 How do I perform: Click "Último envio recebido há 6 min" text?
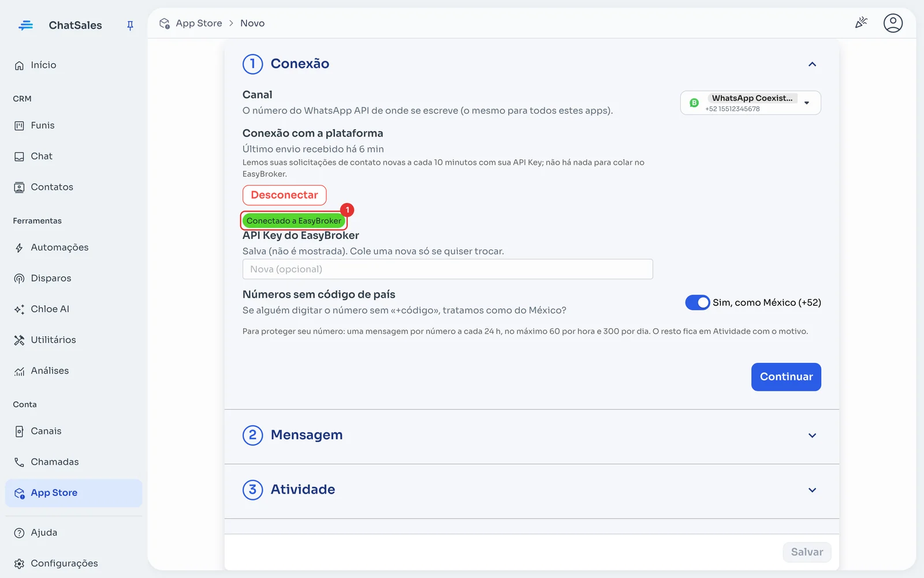pos(313,149)
